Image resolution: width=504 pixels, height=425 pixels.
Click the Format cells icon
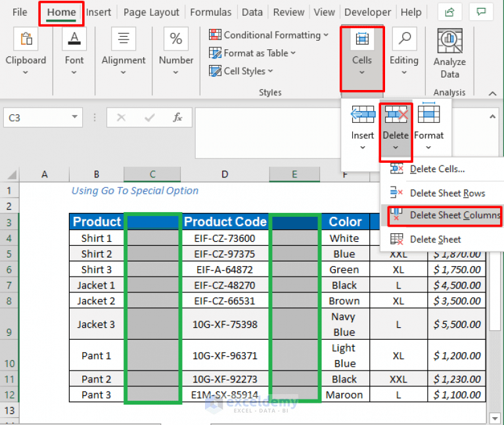pos(428,112)
